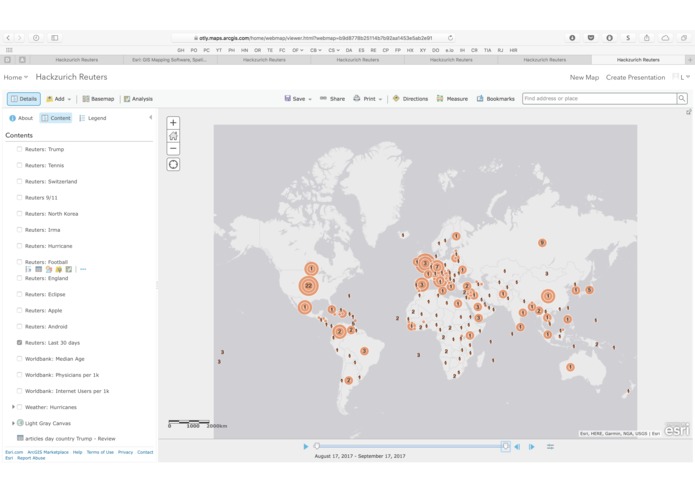
Task: Open more options for Reuters: Football layer
Action: pyautogui.click(x=83, y=269)
